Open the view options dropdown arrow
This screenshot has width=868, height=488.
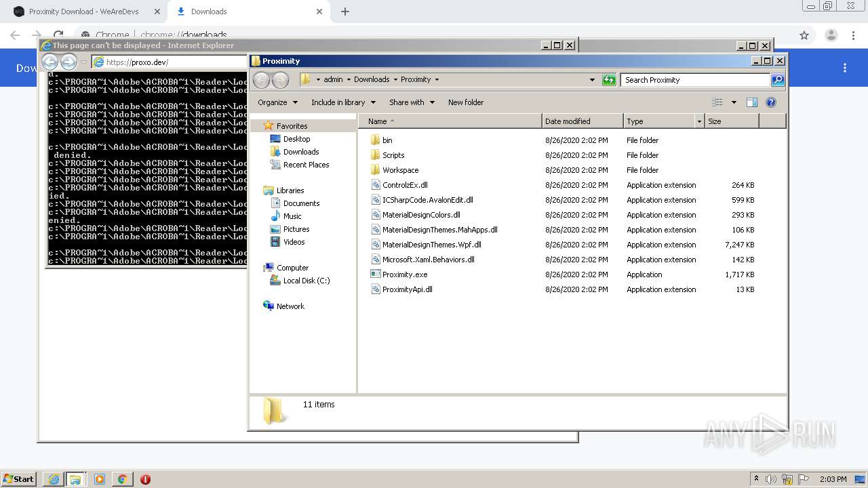pos(734,102)
